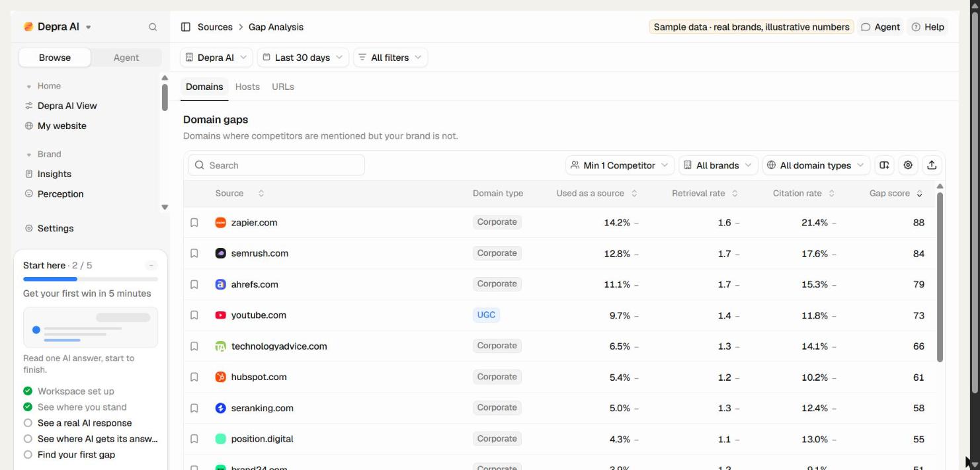Toggle the sidebar panel icon
Screen dimensions: 980x470
click(186, 27)
